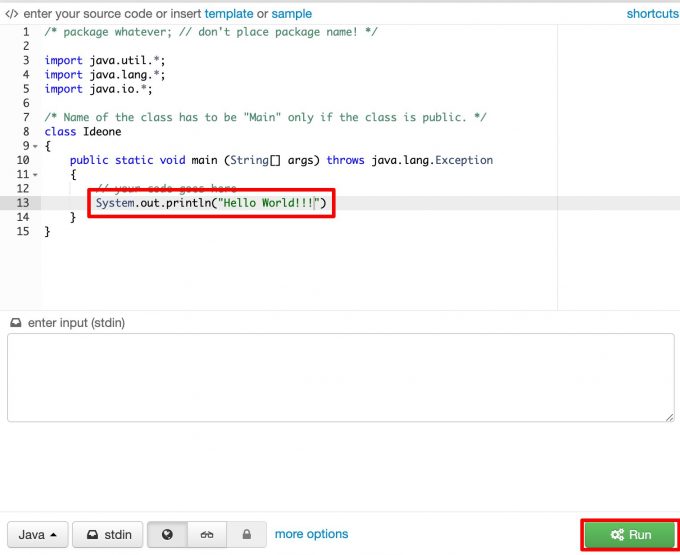Click inside the stdin input text area

340,377
